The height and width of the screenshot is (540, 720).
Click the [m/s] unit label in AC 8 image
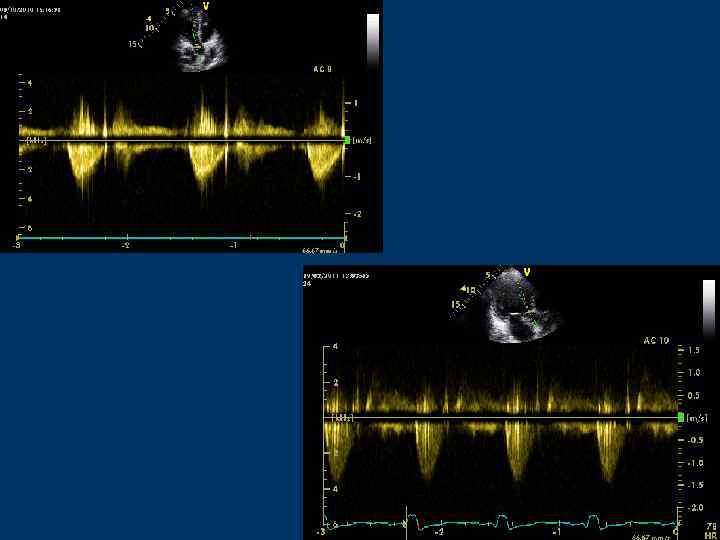tap(362, 140)
